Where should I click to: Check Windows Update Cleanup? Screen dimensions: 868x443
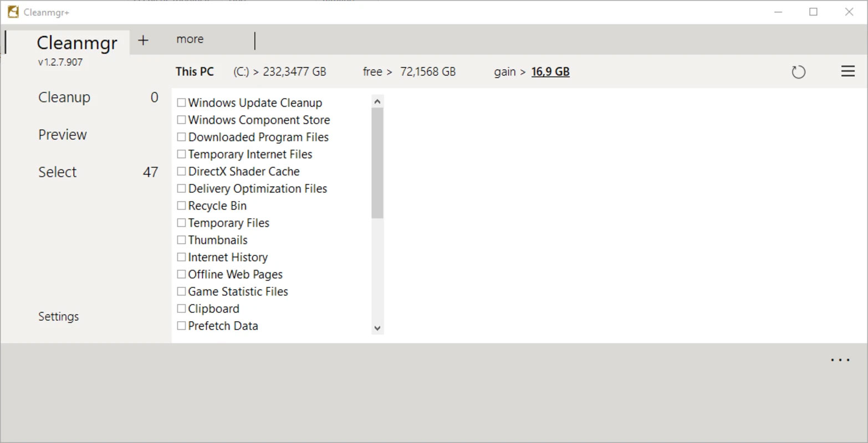click(181, 102)
